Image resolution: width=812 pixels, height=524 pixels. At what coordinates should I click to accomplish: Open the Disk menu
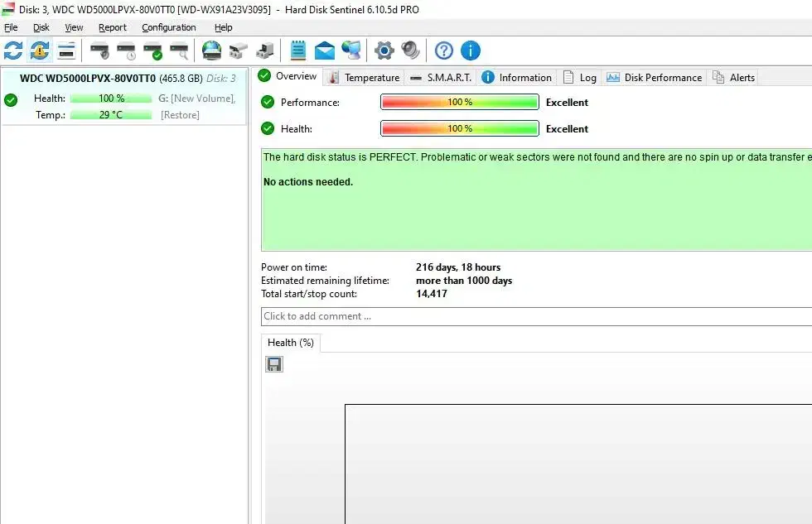tap(41, 27)
